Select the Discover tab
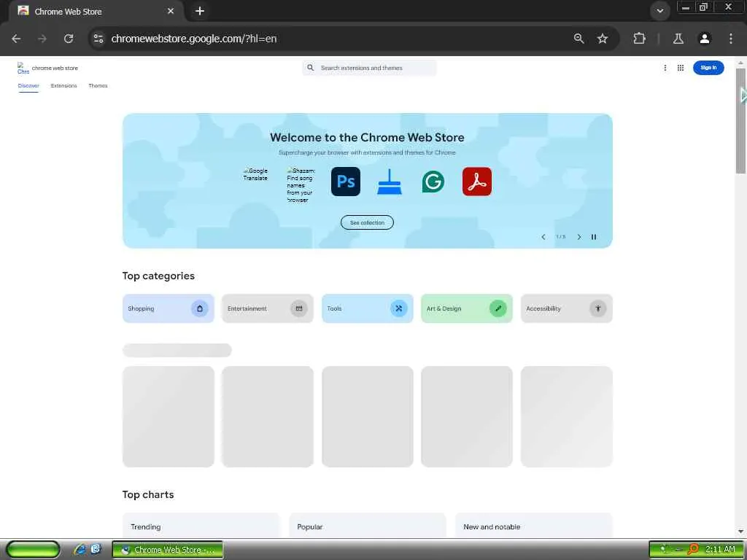Screen dimensions: 747x560 pyautogui.click(x=28, y=86)
